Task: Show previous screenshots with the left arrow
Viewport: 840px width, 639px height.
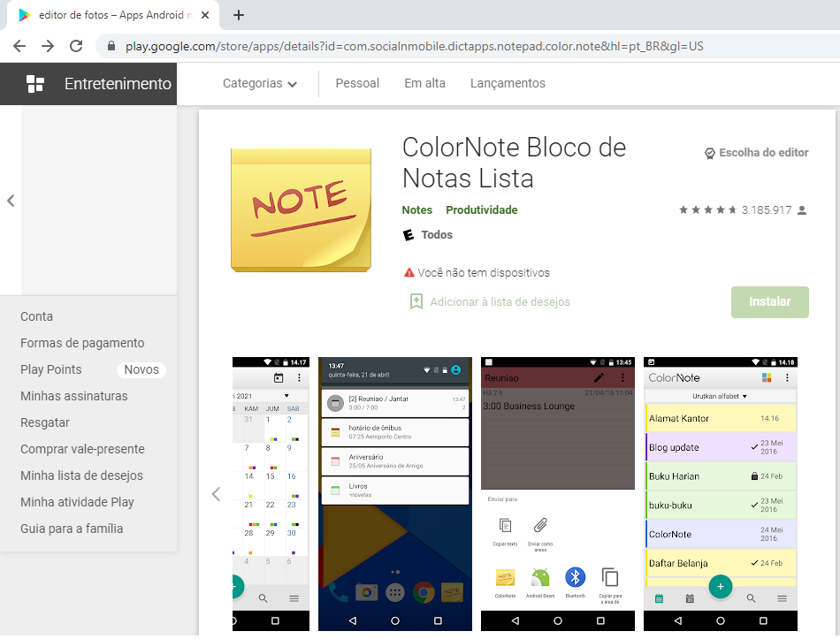Action: coord(216,494)
